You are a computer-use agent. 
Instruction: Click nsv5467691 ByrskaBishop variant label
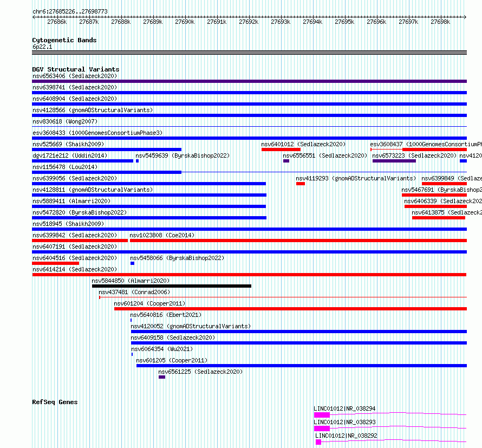442,190
